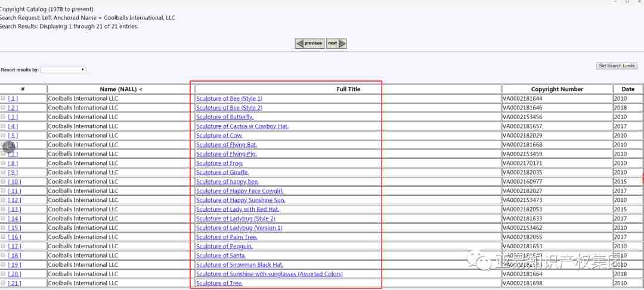Open record number link [ 7 ]

tap(13, 154)
